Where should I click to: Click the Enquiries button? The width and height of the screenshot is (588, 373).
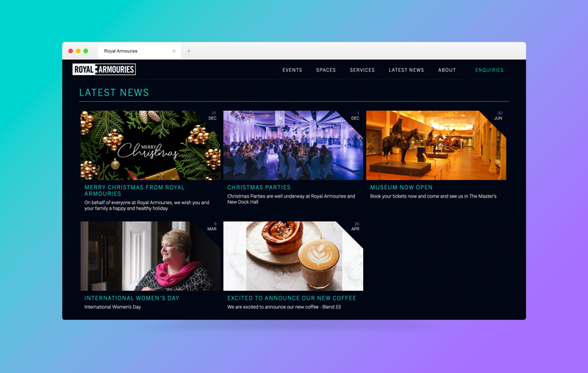(490, 70)
